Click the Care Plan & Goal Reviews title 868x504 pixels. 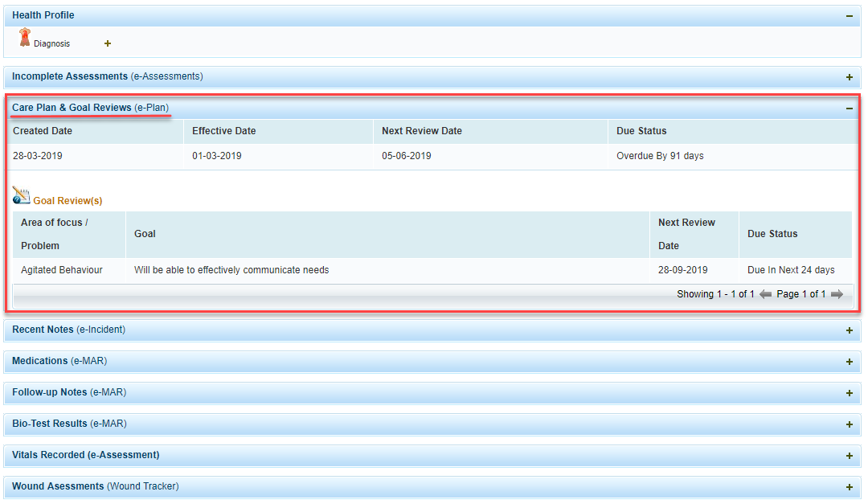pos(72,108)
